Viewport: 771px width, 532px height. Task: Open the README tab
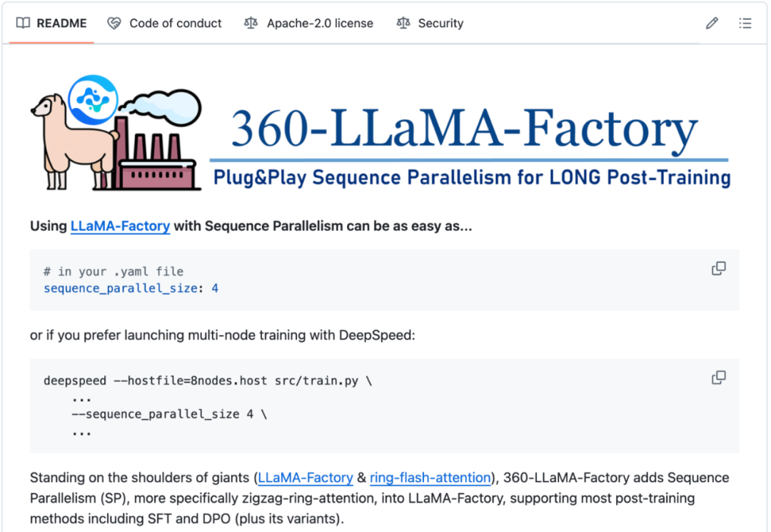(61, 23)
